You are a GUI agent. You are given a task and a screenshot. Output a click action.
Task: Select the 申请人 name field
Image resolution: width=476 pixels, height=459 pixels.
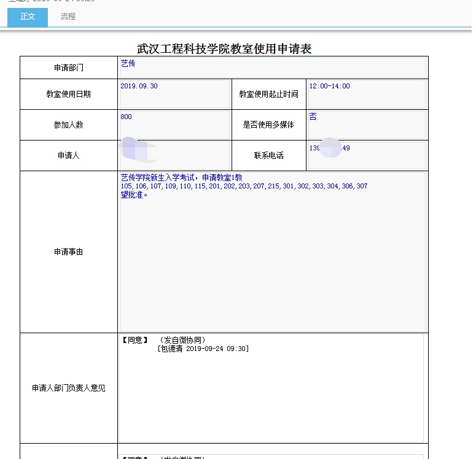click(174, 155)
